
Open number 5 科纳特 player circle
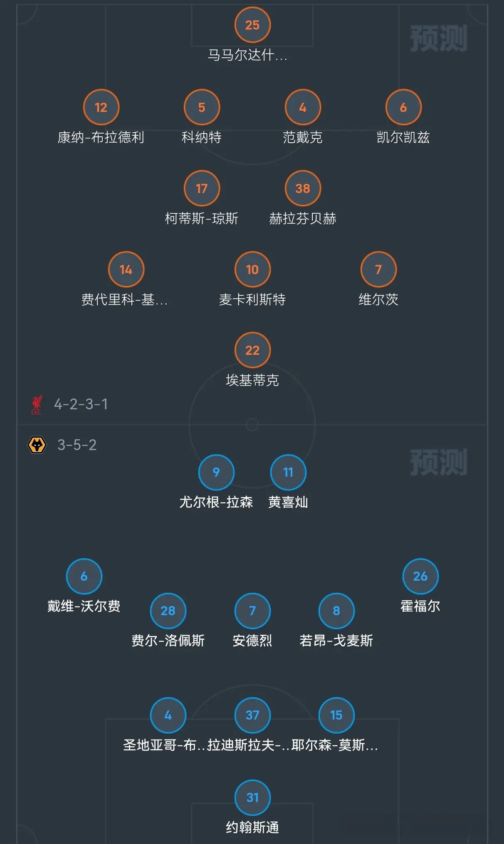coord(202,107)
